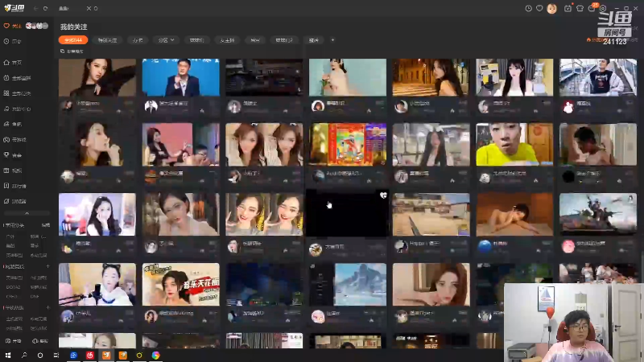Go to the Home page via the sidebar house icon

[13, 63]
